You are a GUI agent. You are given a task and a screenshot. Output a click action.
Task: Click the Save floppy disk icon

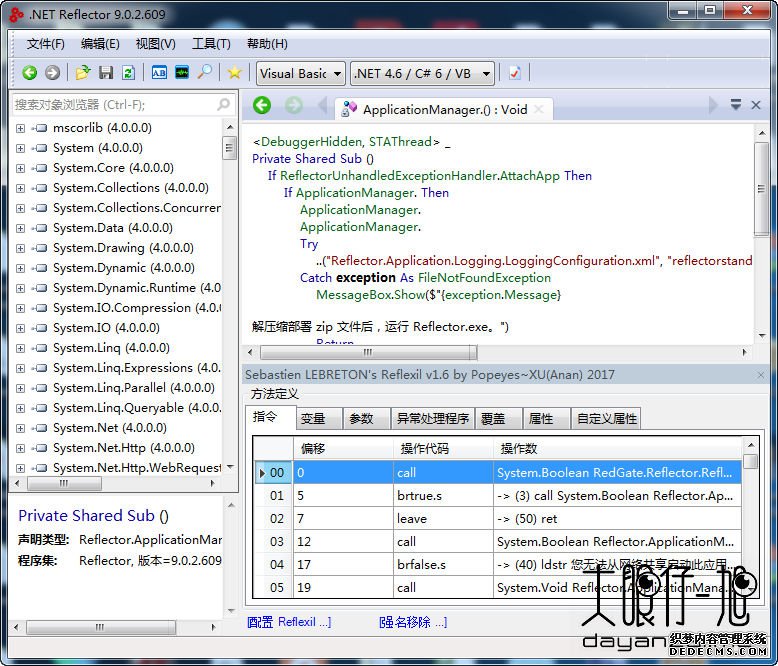point(106,73)
